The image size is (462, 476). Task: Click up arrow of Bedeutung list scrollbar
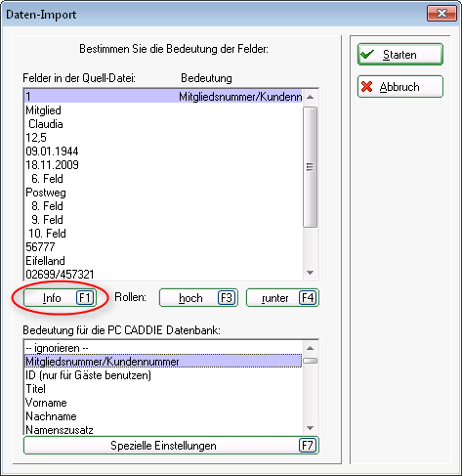point(310,348)
